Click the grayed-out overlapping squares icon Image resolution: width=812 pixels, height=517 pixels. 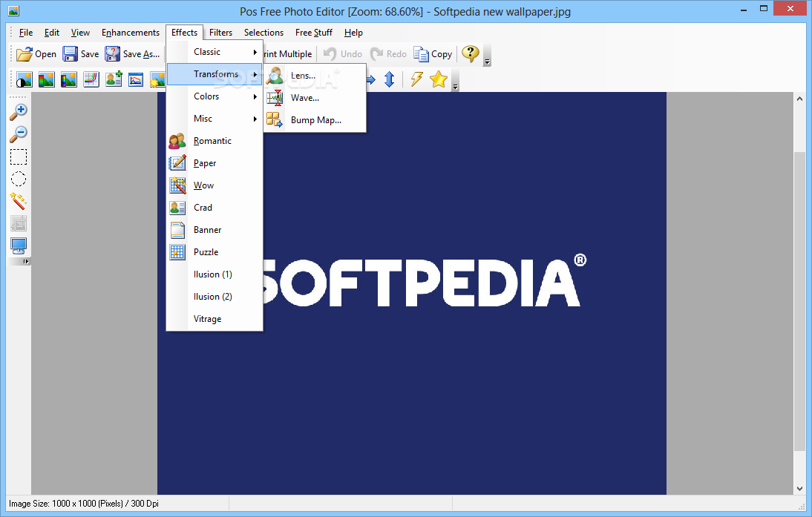19,223
